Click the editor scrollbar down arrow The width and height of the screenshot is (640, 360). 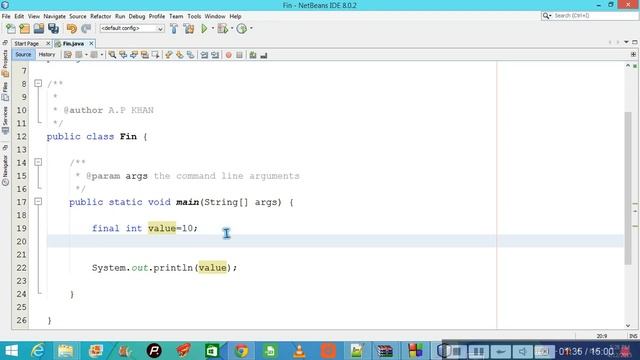click(x=628, y=325)
